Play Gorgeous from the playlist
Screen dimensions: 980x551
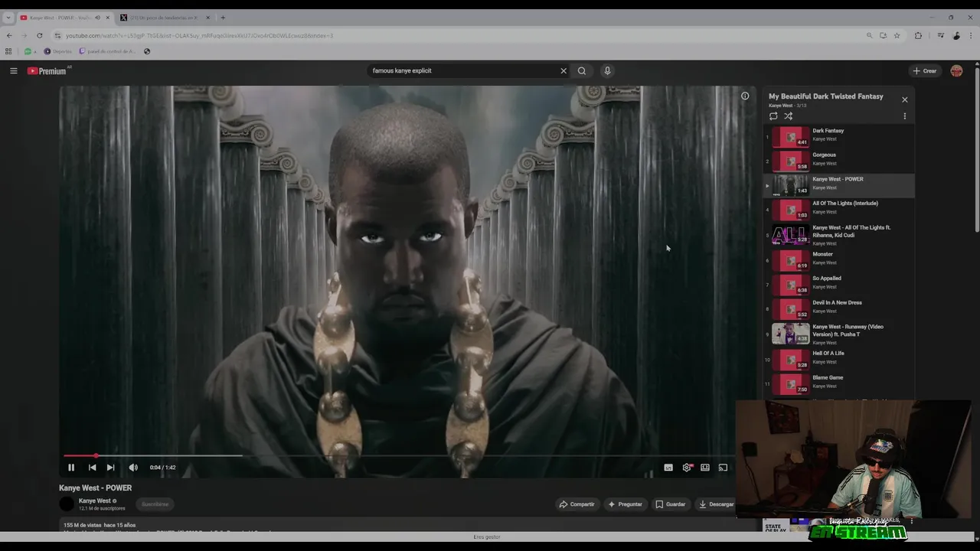pos(839,161)
